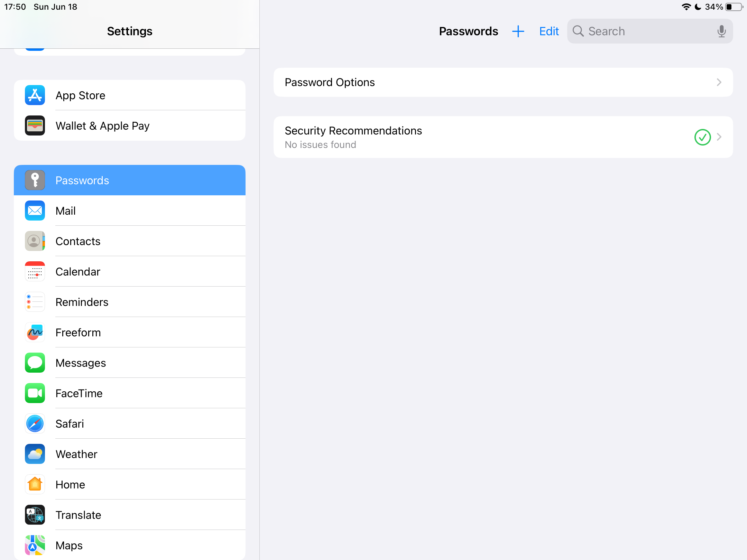
Task: Tap the microphone icon in search field
Action: pos(721,31)
